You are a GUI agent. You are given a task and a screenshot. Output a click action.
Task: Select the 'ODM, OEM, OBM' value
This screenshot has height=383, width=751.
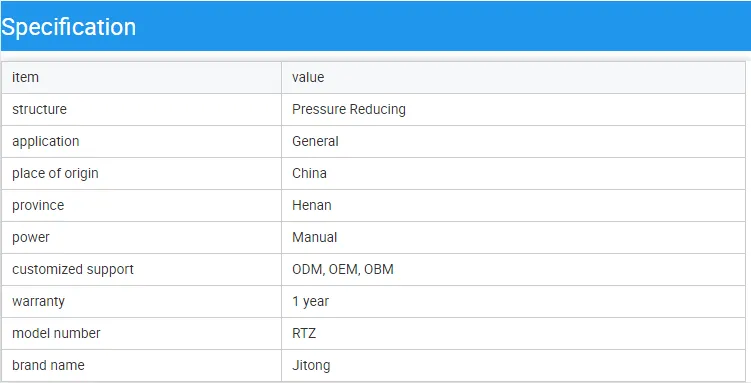point(343,270)
